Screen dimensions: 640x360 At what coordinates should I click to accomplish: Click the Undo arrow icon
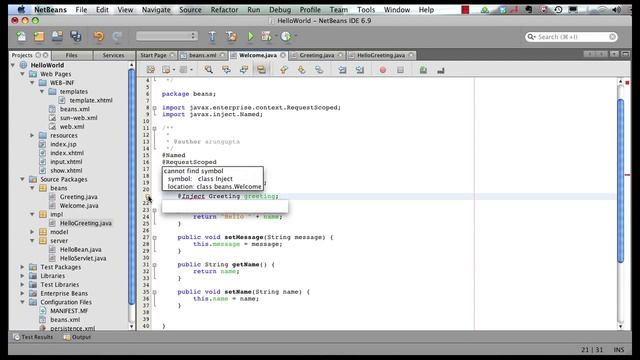(x=98, y=37)
